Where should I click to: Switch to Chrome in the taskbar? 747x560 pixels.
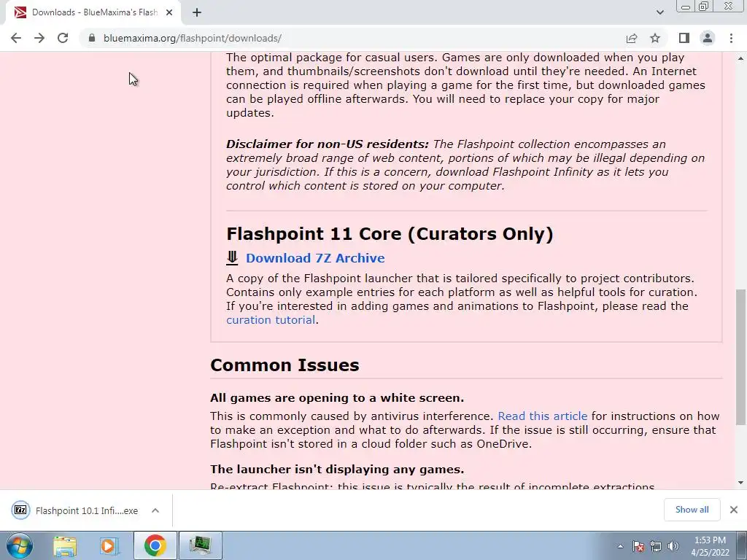click(155, 545)
